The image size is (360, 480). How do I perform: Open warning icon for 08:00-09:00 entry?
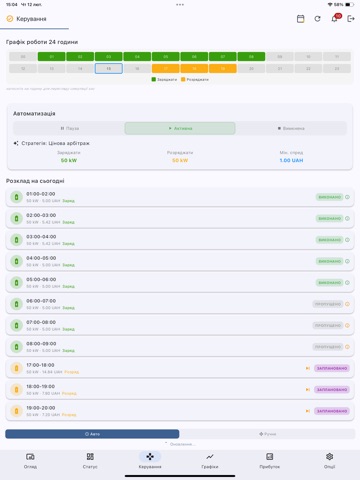tap(347, 347)
